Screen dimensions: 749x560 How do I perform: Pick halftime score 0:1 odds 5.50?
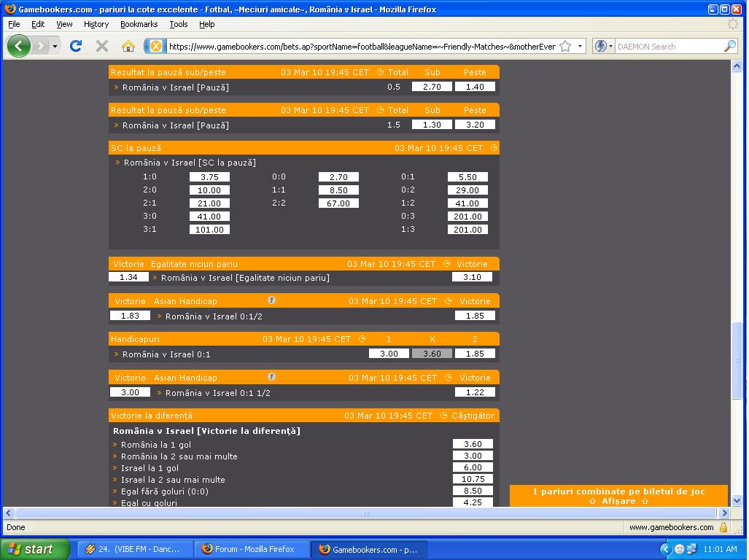click(467, 176)
